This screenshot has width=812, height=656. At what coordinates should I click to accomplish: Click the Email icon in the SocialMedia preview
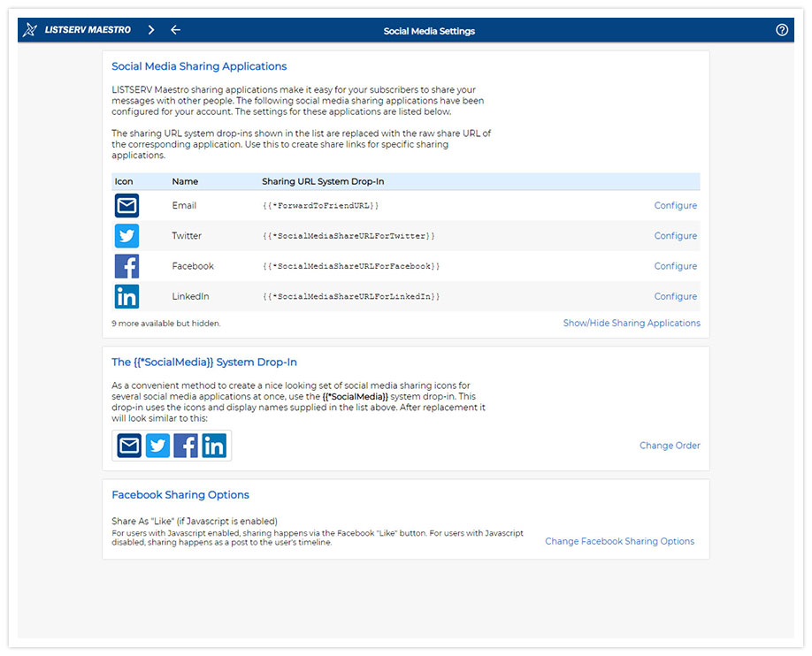click(x=129, y=446)
